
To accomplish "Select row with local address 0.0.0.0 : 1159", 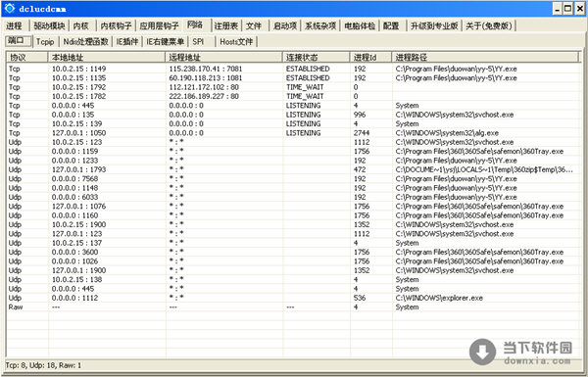I will (x=294, y=152).
